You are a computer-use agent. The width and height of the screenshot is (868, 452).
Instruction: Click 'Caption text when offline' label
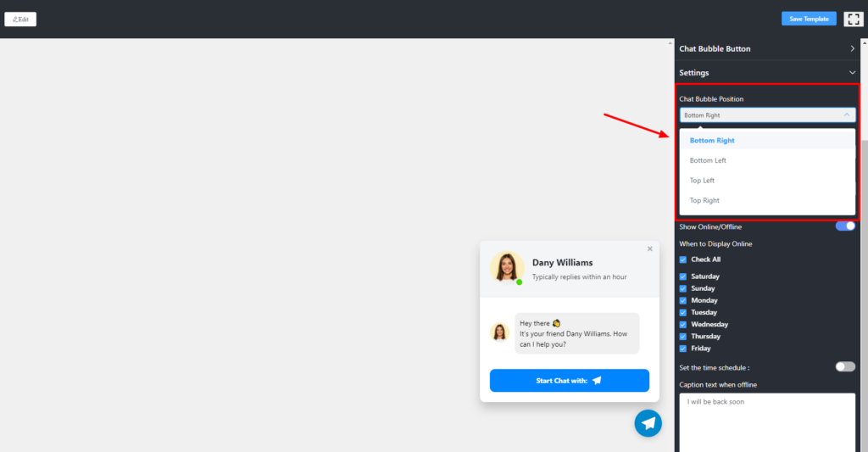718,384
